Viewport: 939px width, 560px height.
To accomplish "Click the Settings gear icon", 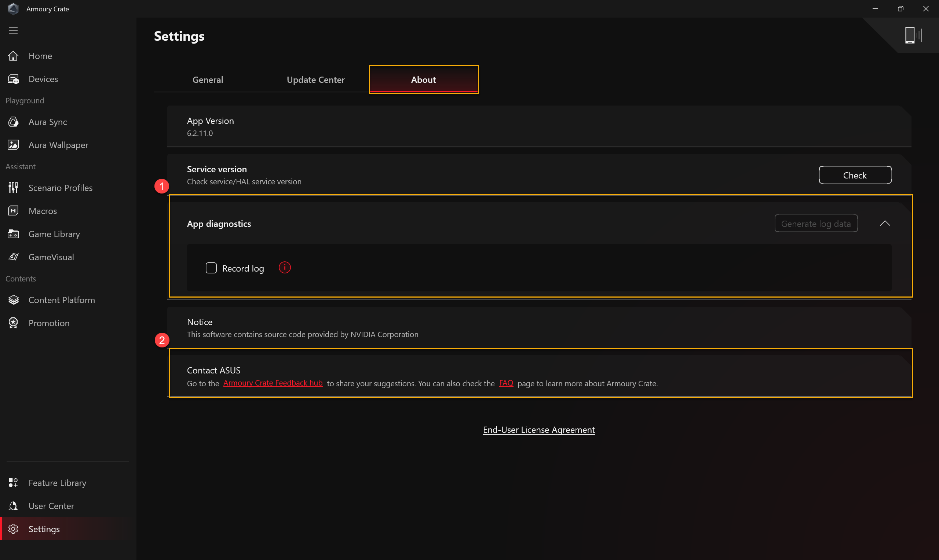I will (x=13, y=529).
